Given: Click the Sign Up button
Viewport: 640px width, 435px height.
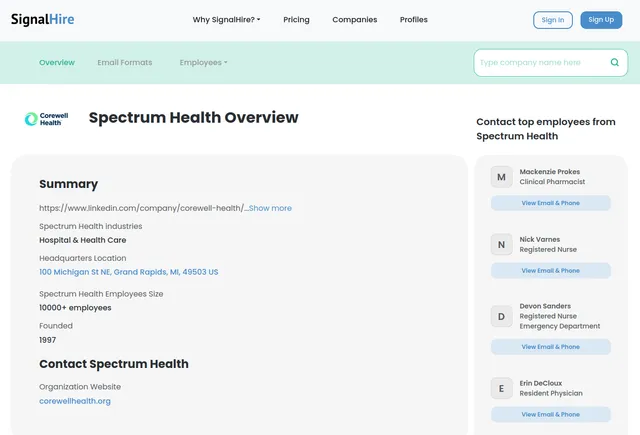Looking at the screenshot, I should [x=601, y=20].
